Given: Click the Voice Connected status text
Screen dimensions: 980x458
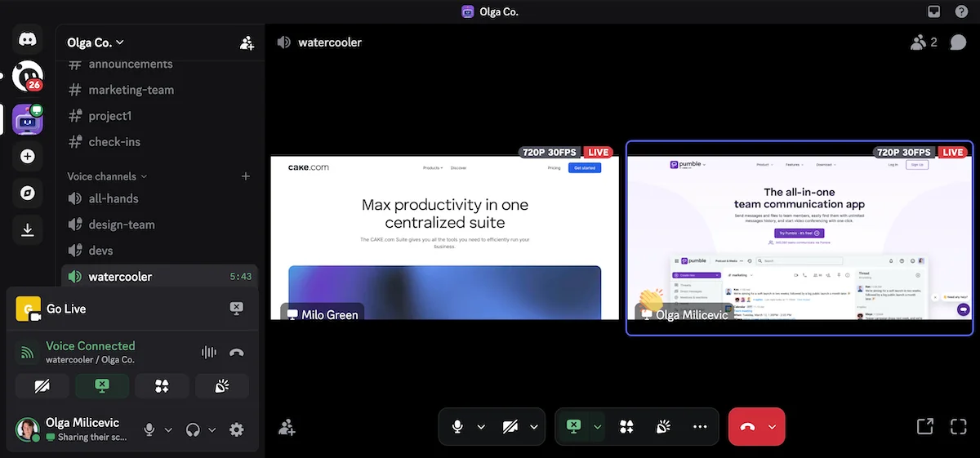Looking at the screenshot, I should (x=91, y=346).
